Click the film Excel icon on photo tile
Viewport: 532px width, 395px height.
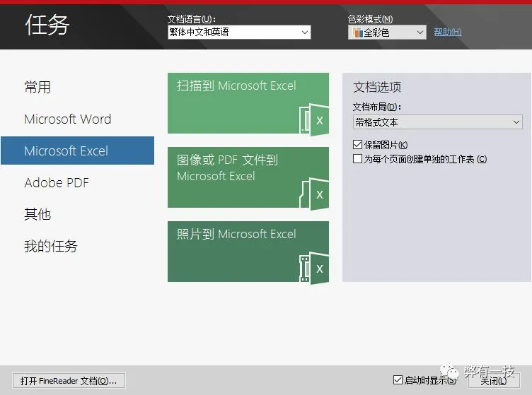[314, 268]
